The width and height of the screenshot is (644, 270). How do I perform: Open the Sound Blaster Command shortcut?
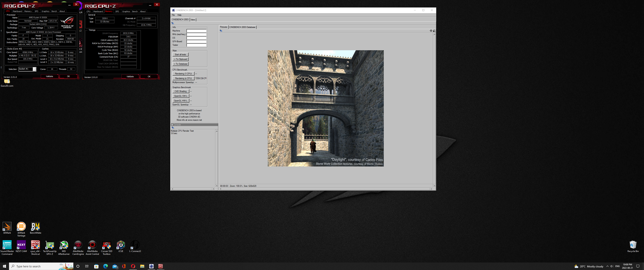7,248
